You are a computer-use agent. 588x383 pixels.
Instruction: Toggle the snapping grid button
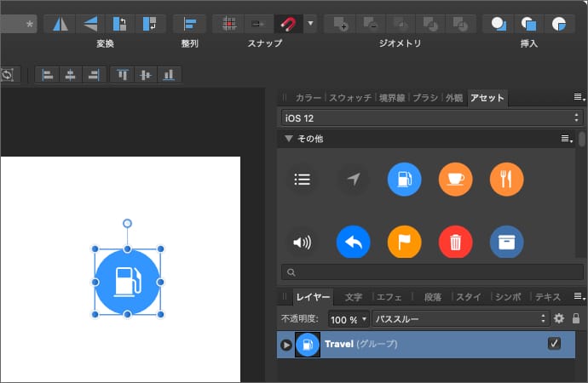pos(228,23)
